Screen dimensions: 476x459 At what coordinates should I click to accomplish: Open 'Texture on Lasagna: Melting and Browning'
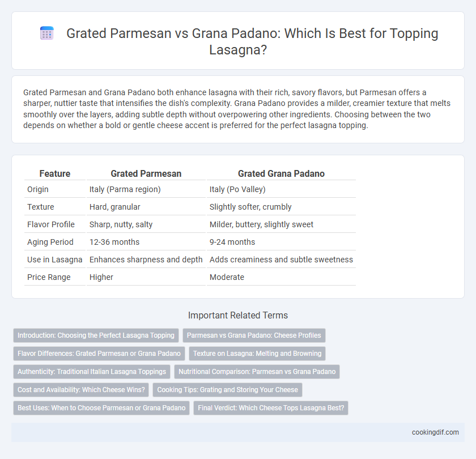coord(257,354)
